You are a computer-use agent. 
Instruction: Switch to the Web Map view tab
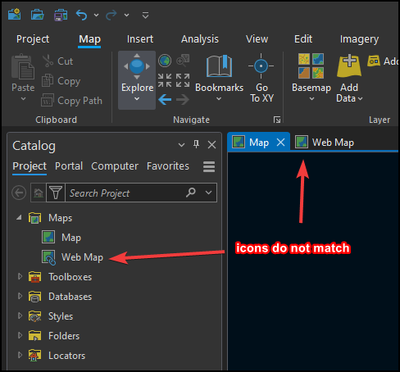(x=324, y=143)
